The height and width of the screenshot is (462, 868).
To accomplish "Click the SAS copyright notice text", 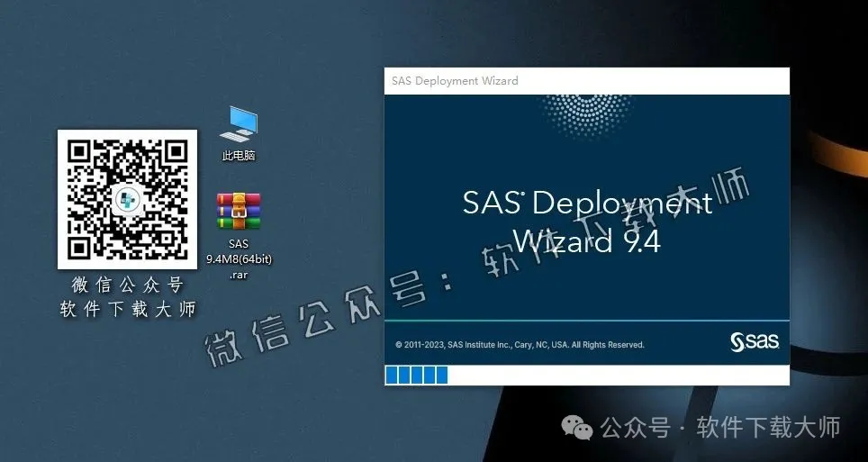I will (520, 345).
